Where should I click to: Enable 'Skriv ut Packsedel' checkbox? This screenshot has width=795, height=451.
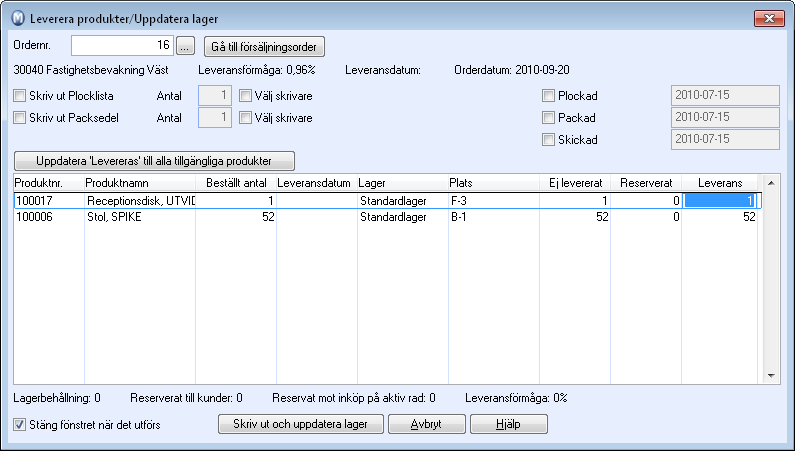[x=20, y=118]
